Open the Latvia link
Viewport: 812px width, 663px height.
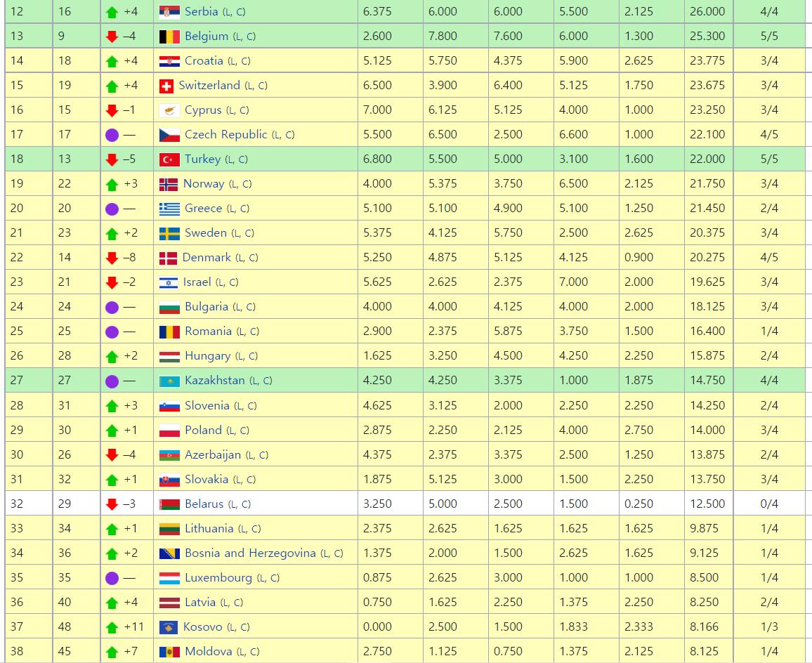200,602
